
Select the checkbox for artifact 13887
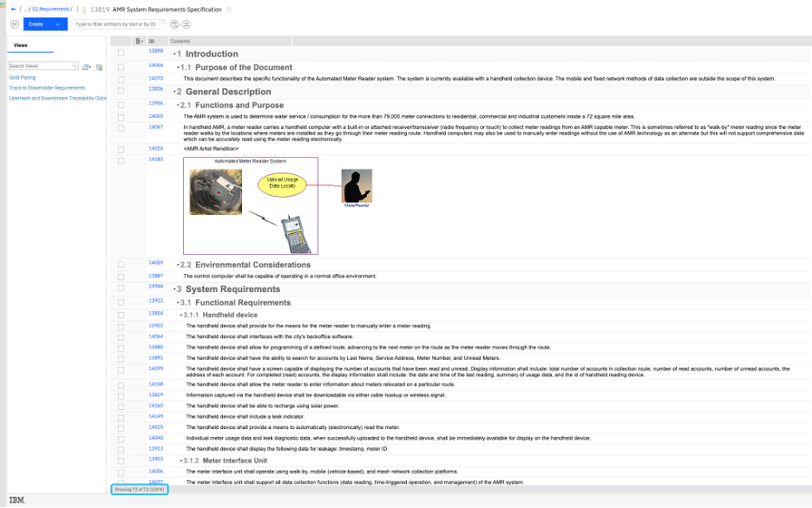[x=121, y=277]
